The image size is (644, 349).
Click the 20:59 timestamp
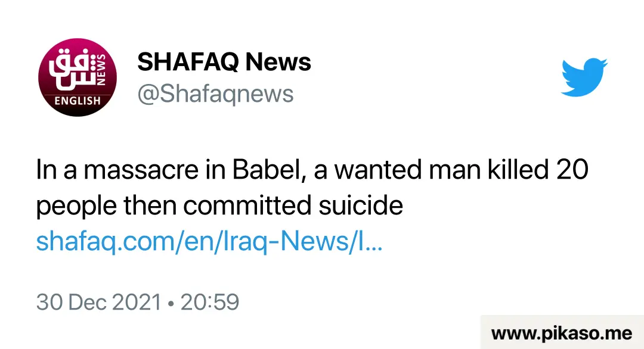click(210, 302)
